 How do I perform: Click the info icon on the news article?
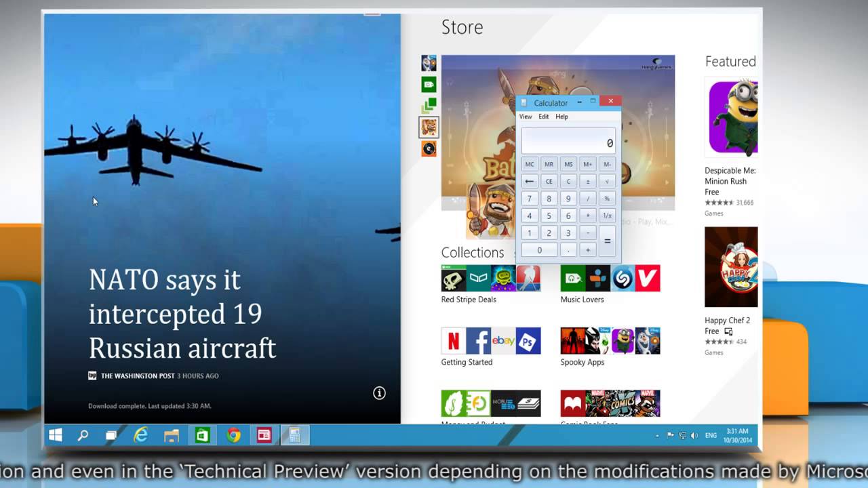379,393
